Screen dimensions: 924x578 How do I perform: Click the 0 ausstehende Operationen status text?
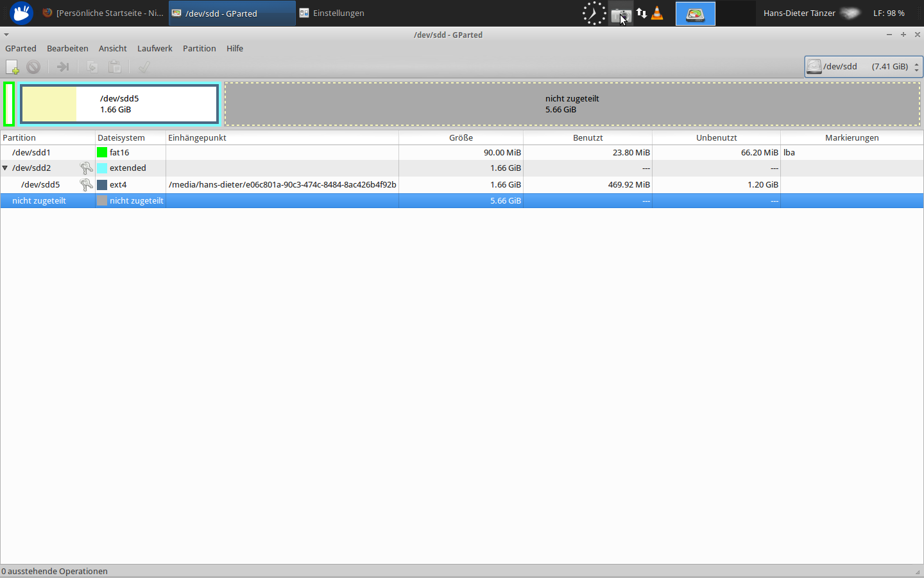coord(55,571)
